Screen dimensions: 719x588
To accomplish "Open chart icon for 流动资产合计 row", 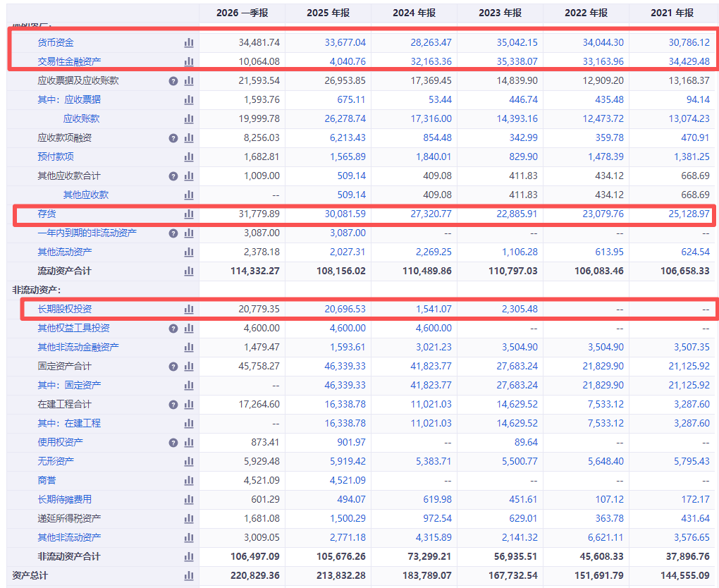I will click(188, 271).
